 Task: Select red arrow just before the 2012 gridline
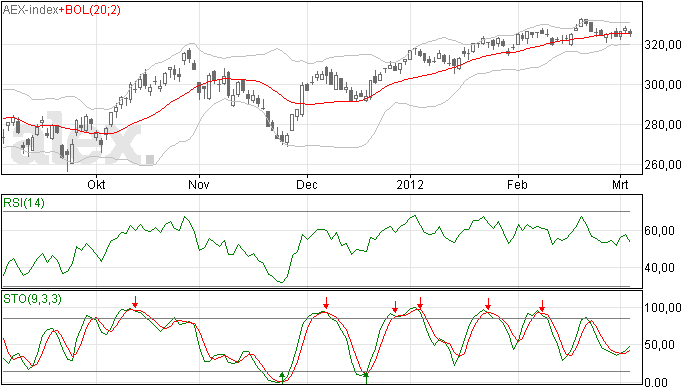click(395, 307)
